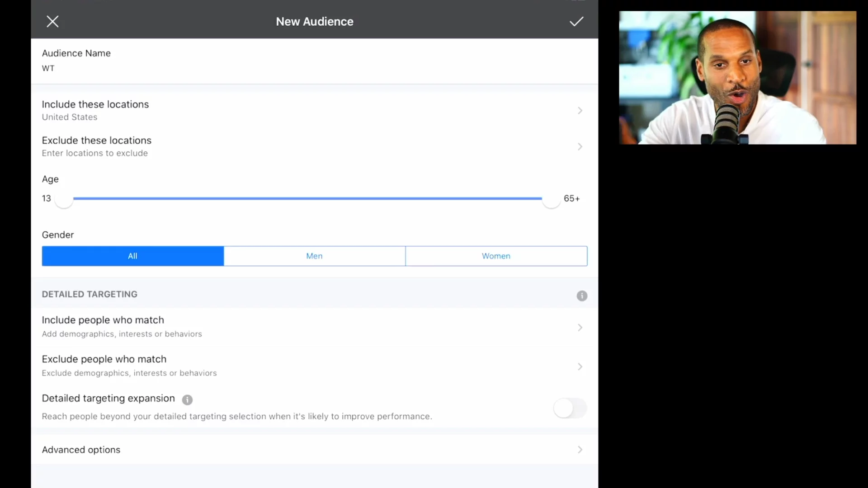Select All gender option
The height and width of the screenshot is (488, 868).
point(132,256)
